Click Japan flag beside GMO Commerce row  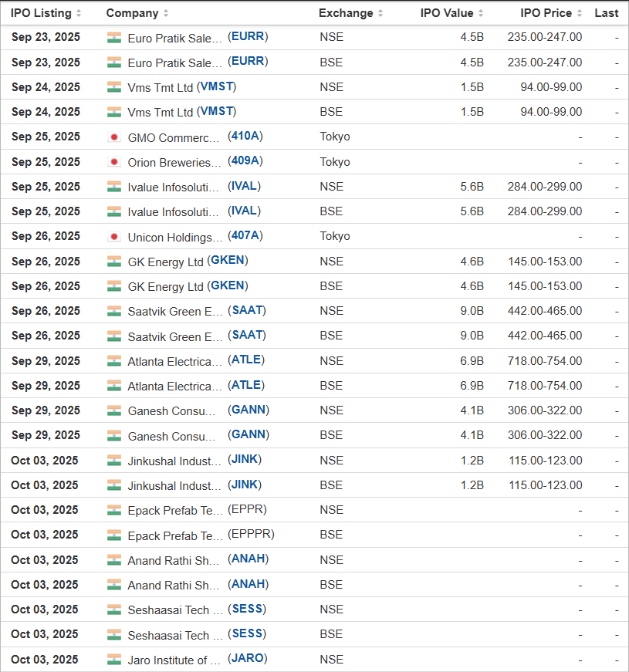tap(114, 137)
